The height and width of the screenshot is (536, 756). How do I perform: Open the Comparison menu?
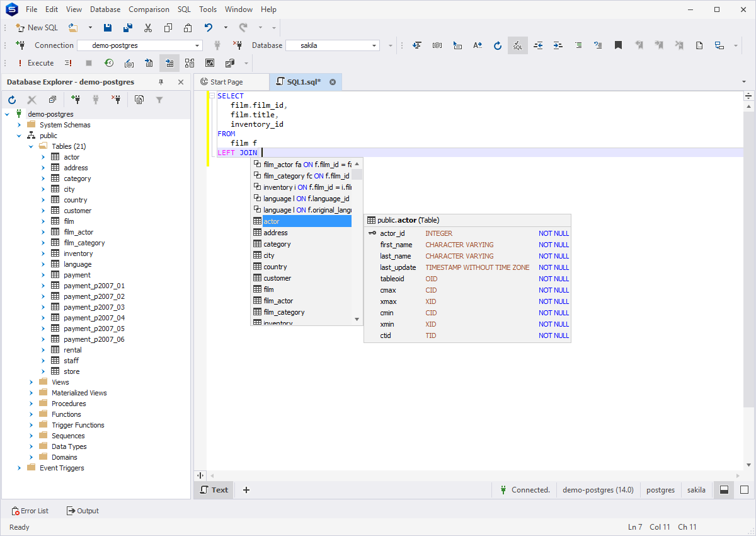(x=149, y=9)
